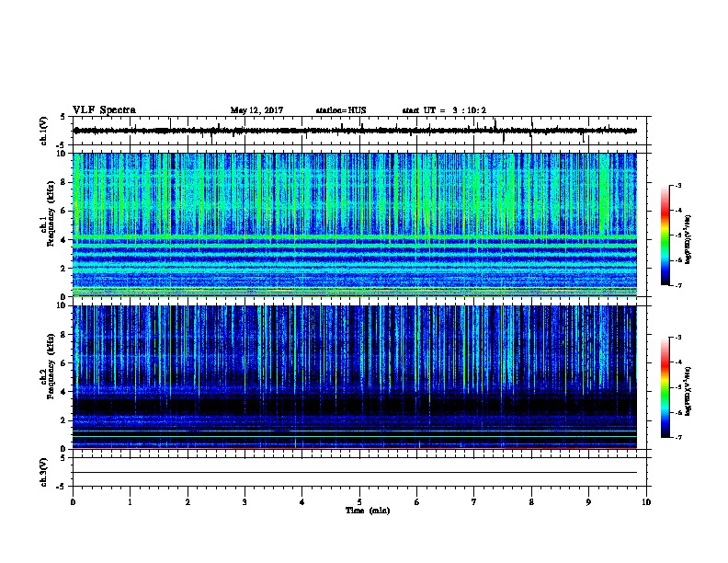
Task: Click the "4" kHz tick of ch.1 spectrogram
Action: (x=63, y=240)
